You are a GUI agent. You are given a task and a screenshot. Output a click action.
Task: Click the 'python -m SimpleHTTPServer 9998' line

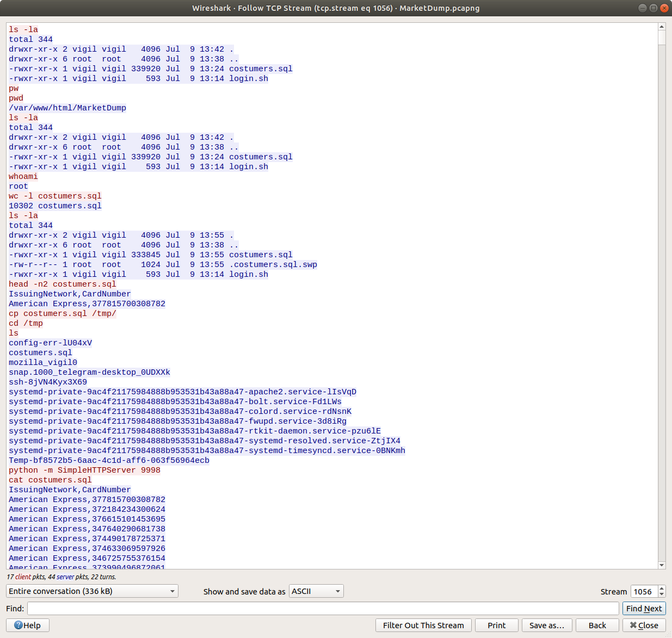point(84,470)
